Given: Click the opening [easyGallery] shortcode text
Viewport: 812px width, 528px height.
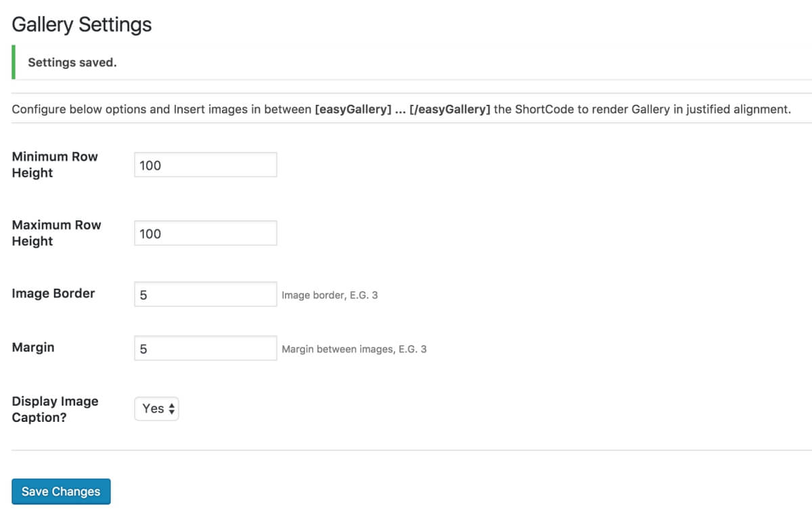Looking at the screenshot, I should 353,109.
